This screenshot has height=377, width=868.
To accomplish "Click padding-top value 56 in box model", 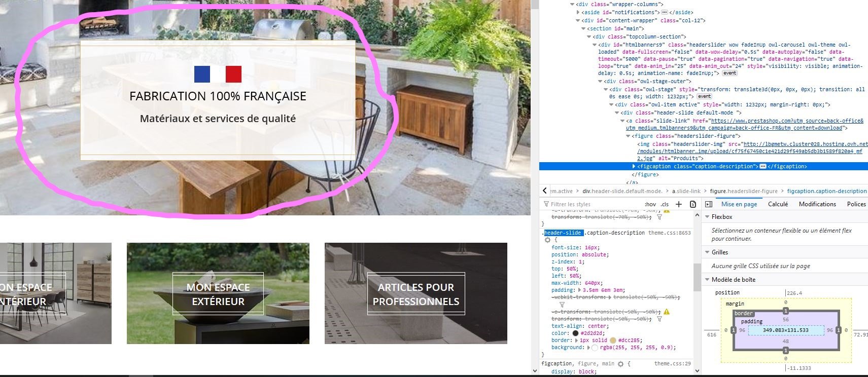I will coord(785,320).
